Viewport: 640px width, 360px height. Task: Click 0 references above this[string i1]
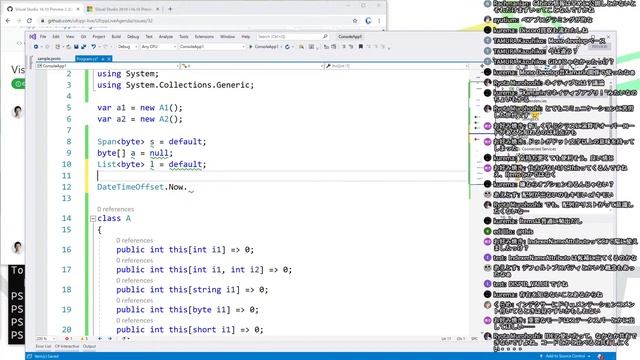(x=134, y=280)
